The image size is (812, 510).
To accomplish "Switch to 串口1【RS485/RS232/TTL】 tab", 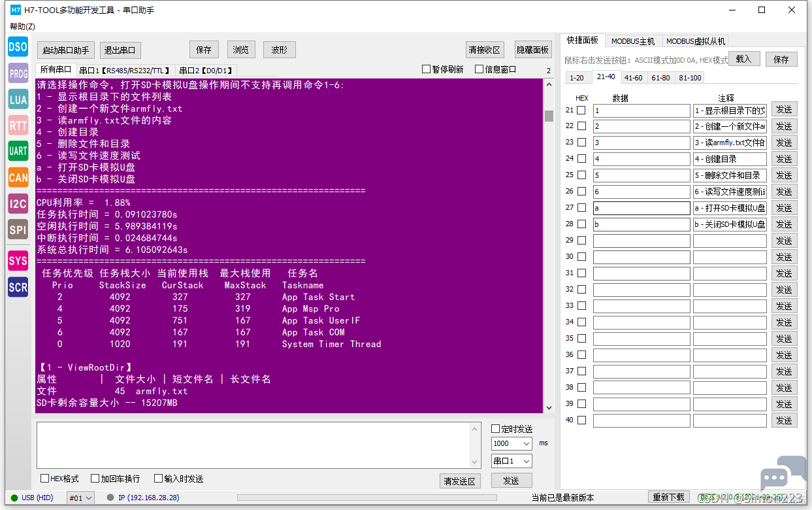I will (125, 70).
